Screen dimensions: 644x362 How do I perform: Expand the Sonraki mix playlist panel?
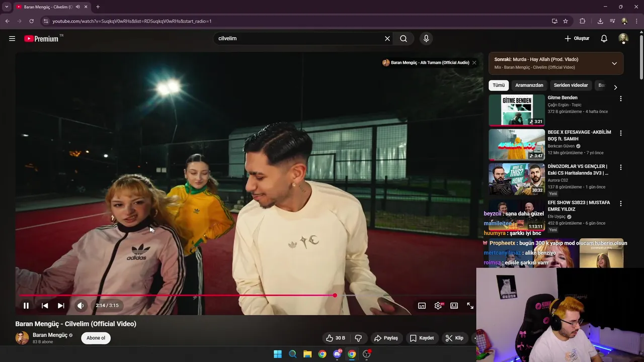point(614,63)
